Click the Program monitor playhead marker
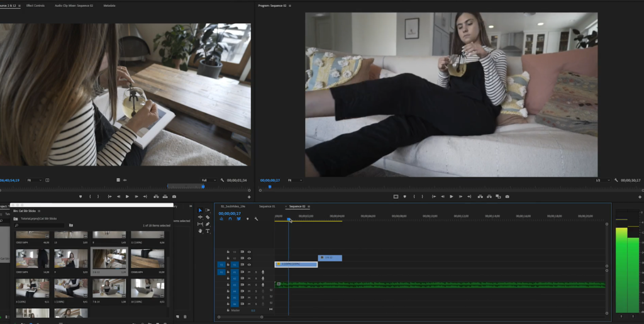 pyautogui.click(x=270, y=187)
